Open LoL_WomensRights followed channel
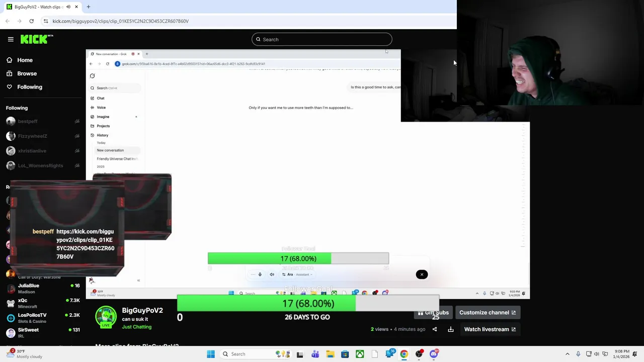This screenshot has height=362, width=644. [42, 165]
